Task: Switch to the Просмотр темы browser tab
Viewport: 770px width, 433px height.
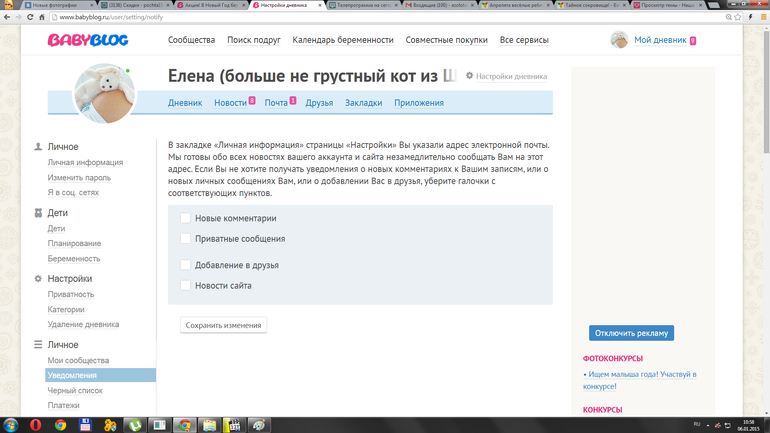Action: coord(668,5)
